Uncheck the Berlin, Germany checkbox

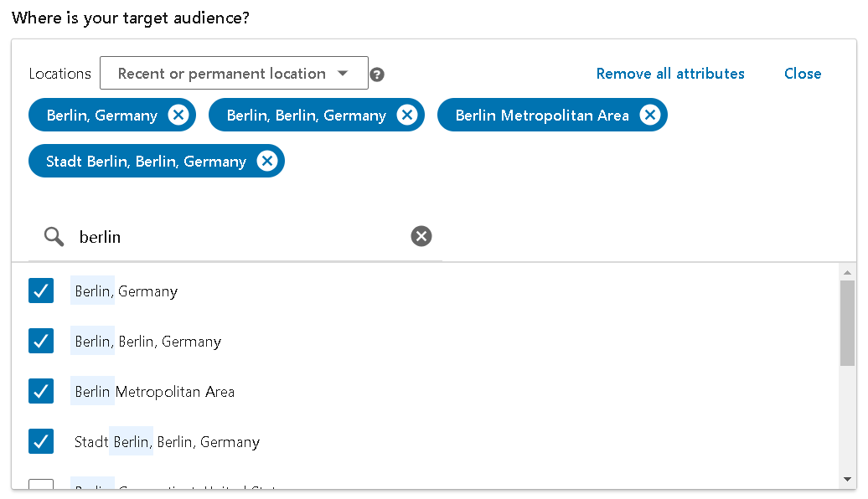[x=41, y=291]
